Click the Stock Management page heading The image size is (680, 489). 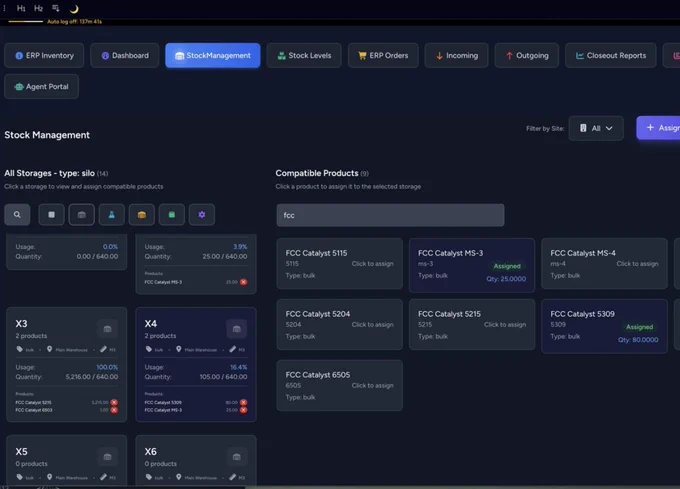pos(47,135)
